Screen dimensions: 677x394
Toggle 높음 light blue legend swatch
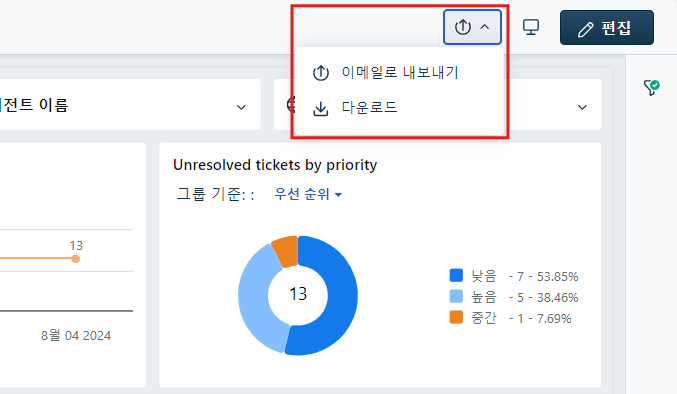(x=456, y=296)
